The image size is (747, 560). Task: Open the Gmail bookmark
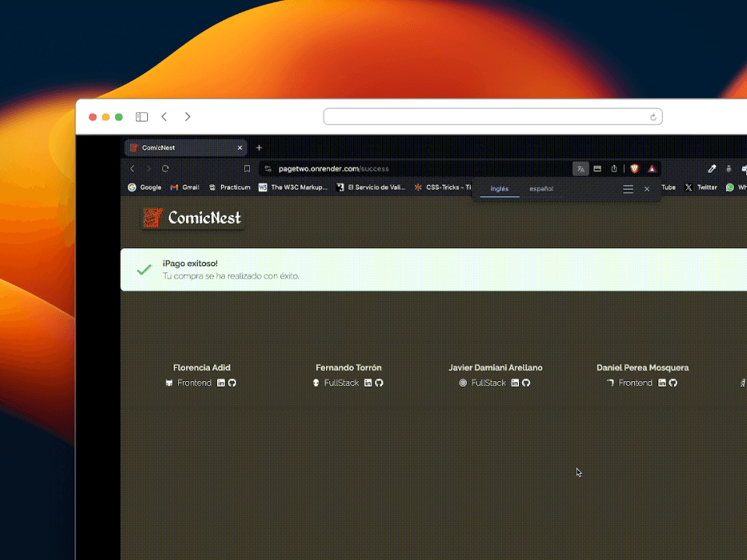click(185, 187)
